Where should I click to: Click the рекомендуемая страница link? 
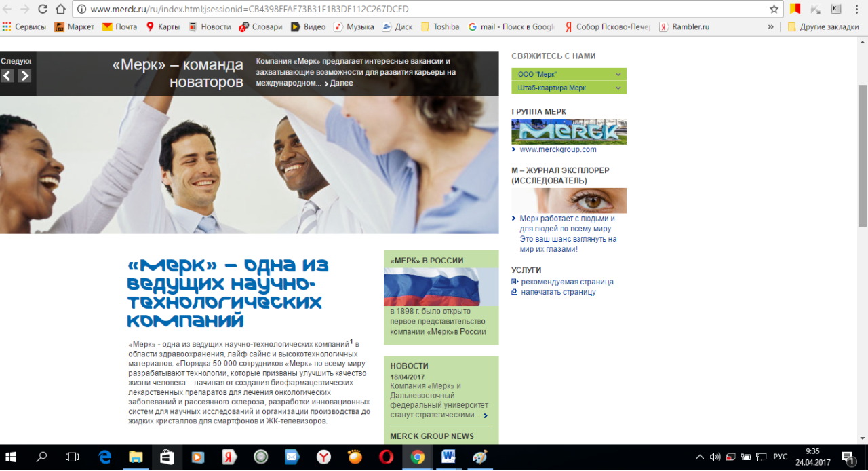(567, 282)
